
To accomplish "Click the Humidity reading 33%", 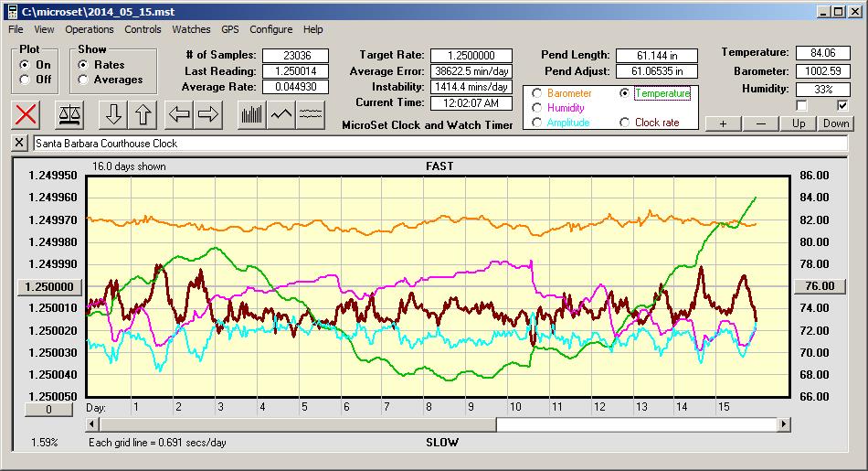I will coord(822,90).
